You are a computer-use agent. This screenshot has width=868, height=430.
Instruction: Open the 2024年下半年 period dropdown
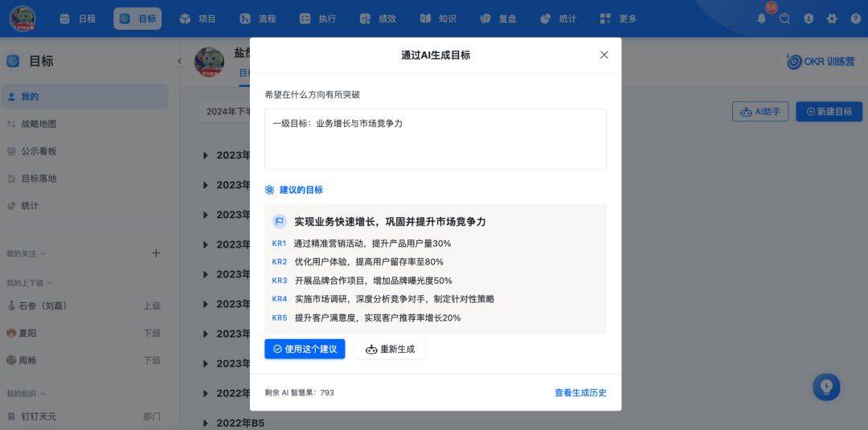(226, 111)
